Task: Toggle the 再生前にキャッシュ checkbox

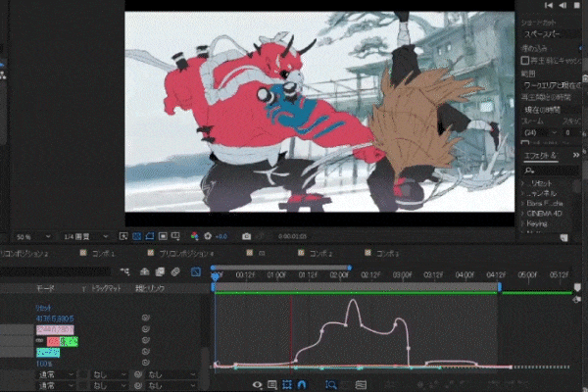Action: pyautogui.click(x=525, y=60)
